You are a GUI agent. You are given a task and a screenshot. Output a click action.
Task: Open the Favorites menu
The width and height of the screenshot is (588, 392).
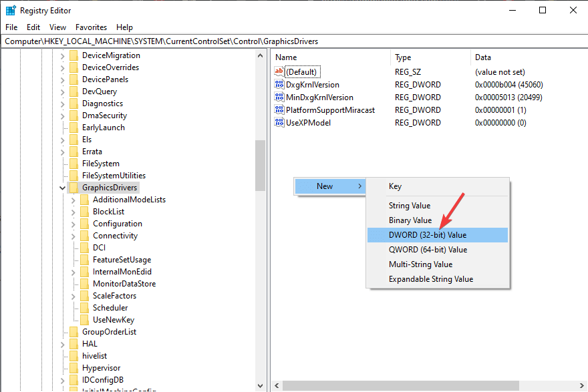pos(91,27)
